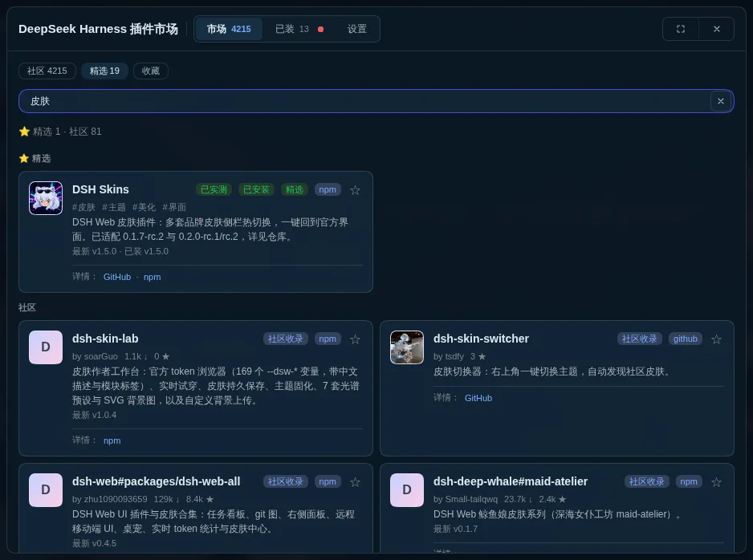
Task: Click the DeepSeek Harness 插件市场 heading
Action: [98, 29]
